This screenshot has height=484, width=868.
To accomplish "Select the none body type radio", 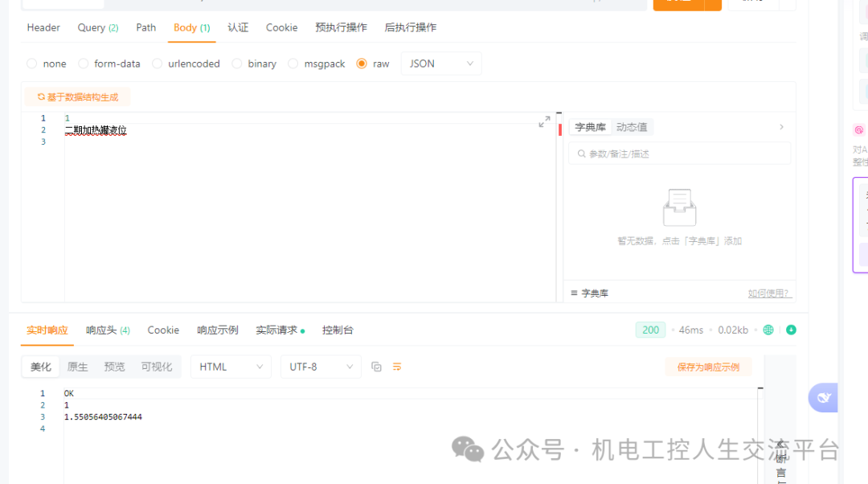I will tap(32, 64).
